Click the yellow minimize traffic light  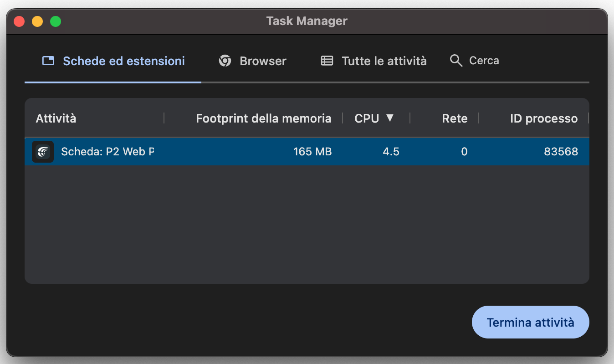37,21
